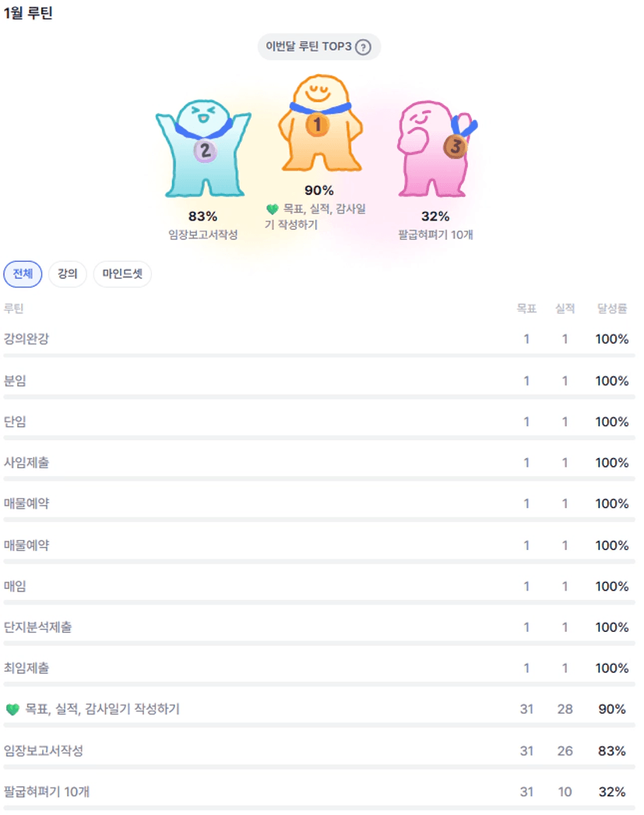Click the bronze number 3 medal

pyautogui.click(x=456, y=146)
